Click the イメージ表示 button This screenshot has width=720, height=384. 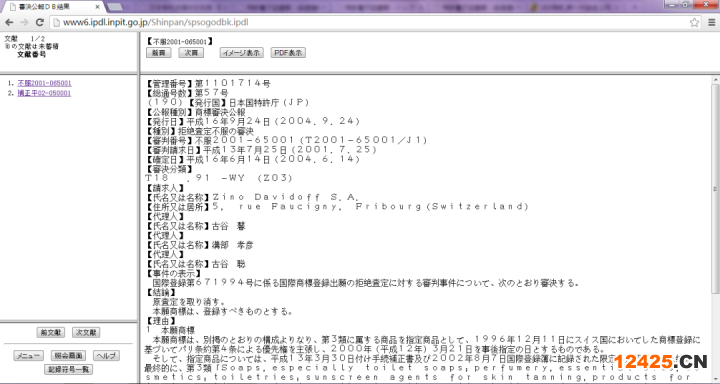tap(242, 53)
